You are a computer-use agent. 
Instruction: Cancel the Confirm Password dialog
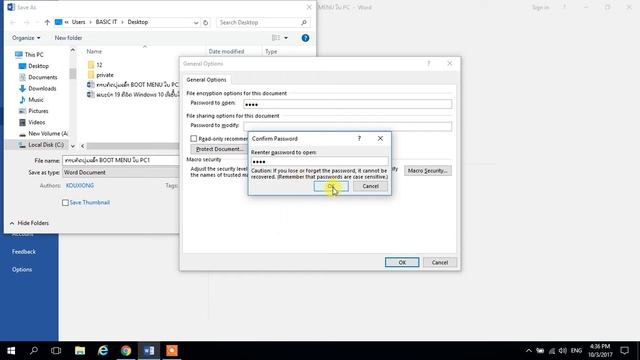tap(370, 186)
